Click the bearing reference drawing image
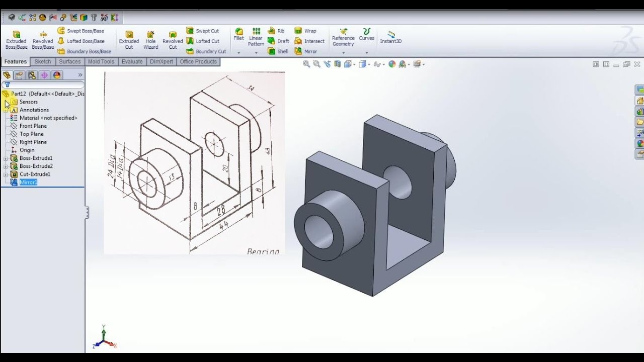The image size is (644, 362). point(195,163)
